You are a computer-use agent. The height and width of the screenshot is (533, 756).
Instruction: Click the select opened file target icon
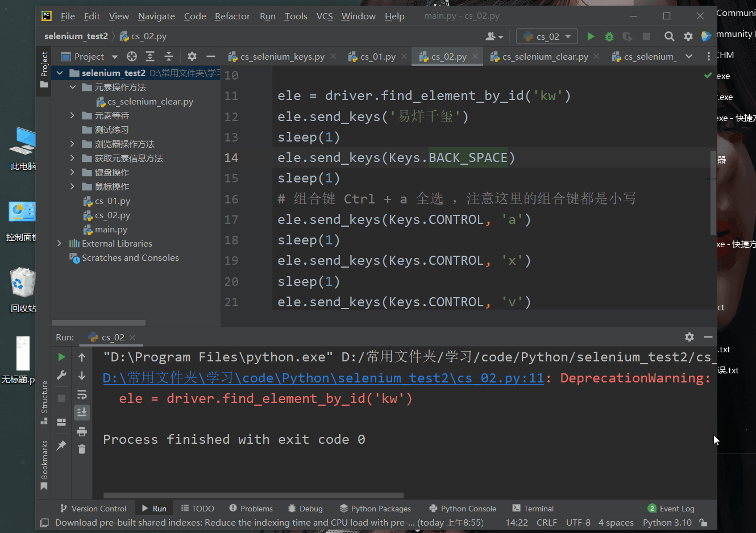pyautogui.click(x=132, y=56)
